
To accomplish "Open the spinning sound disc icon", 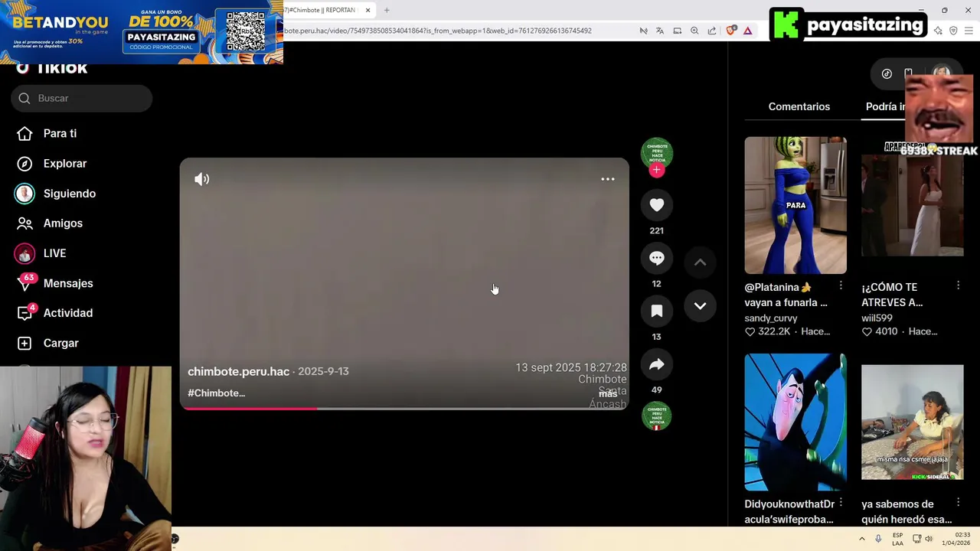I will [656, 416].
